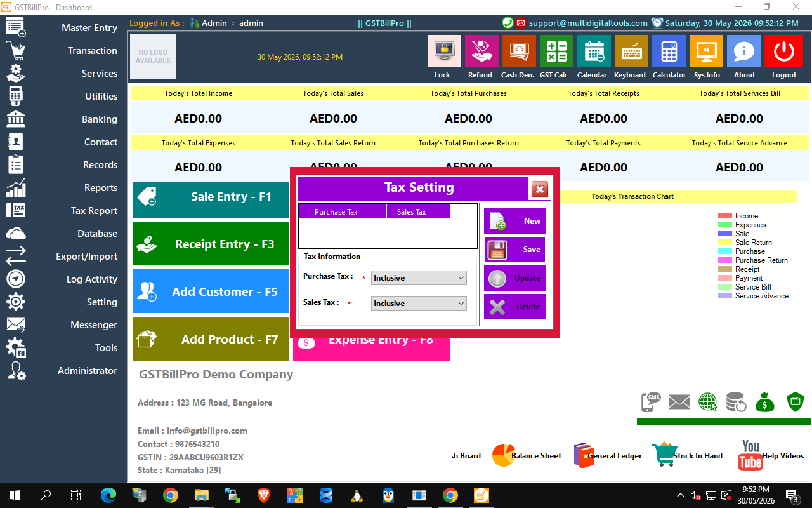This screenshot has height=508, width=812.
Task: Click the Expense Entry - F8 button
Action: [x=371, y=349]
